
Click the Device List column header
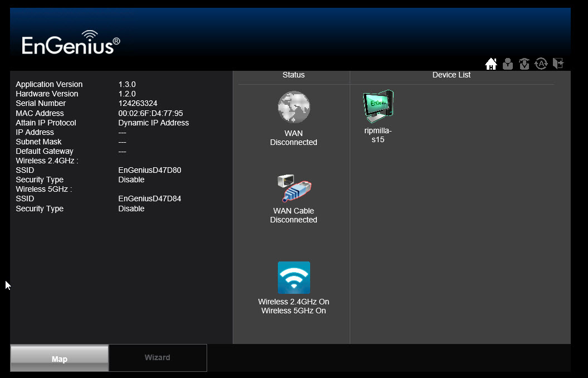tap(452, 75)
